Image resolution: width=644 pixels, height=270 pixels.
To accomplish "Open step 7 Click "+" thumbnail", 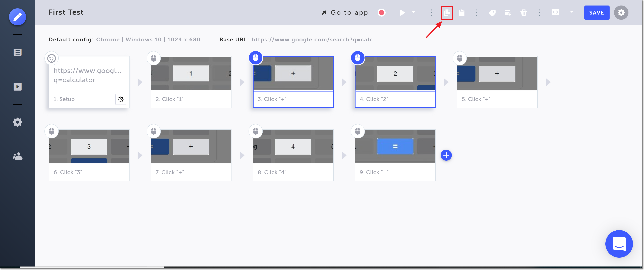I will coord(191,146).
